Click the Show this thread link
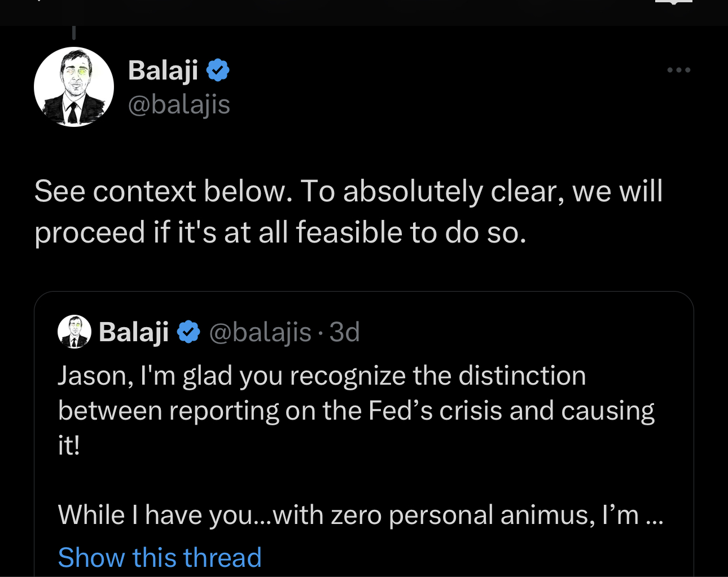This screenshot has height=577, width=728. (160, 557)
